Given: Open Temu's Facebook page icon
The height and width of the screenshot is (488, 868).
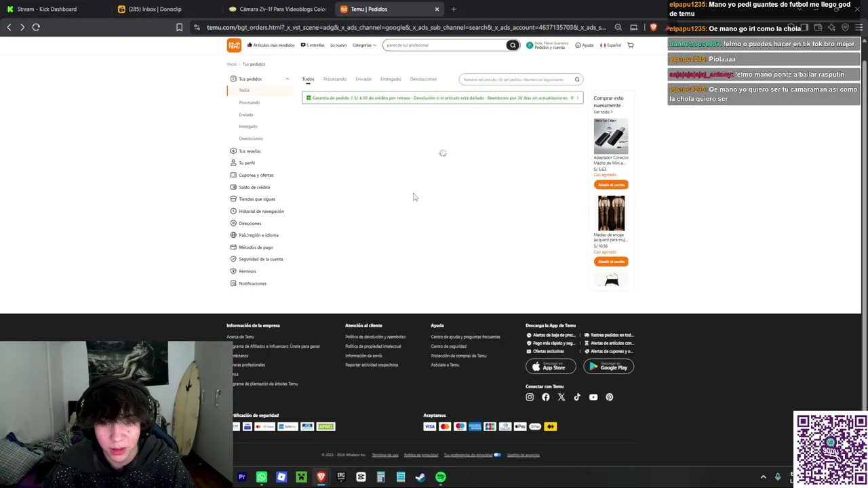Looking at the screenshot, I should (546, 397).
